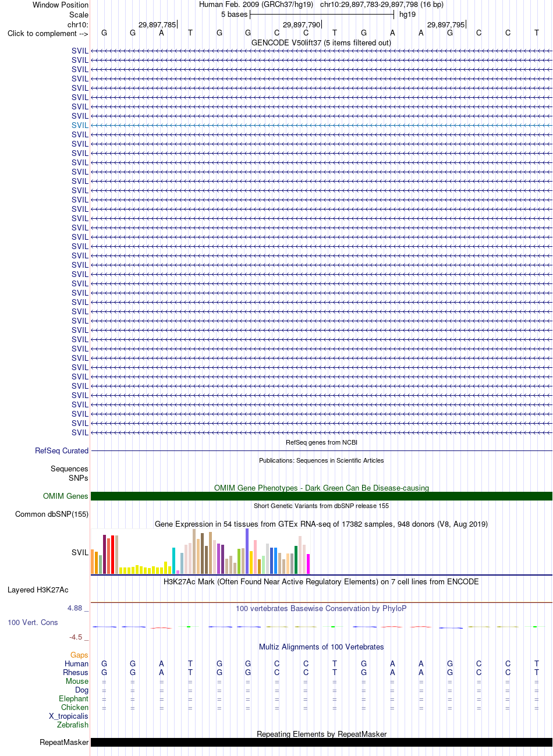Click the OMIM Gene Phenotypes track title

coord(321,488)
